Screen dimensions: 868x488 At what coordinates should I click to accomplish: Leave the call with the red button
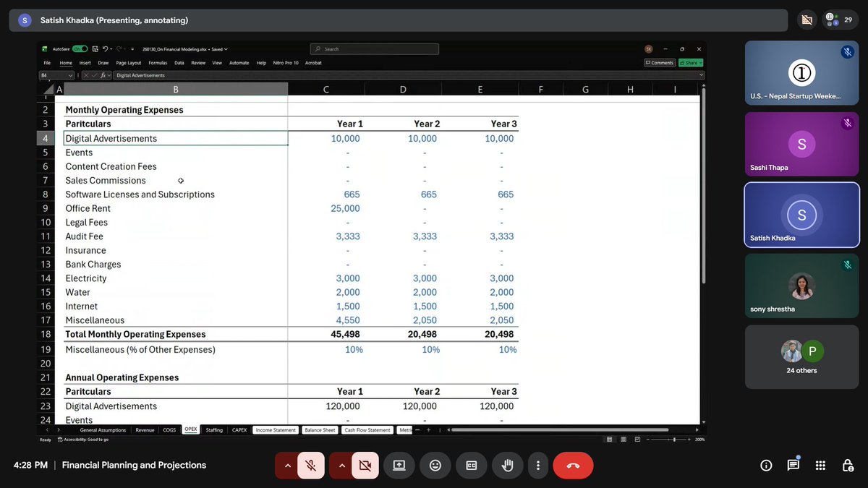[x=573, y=466]
